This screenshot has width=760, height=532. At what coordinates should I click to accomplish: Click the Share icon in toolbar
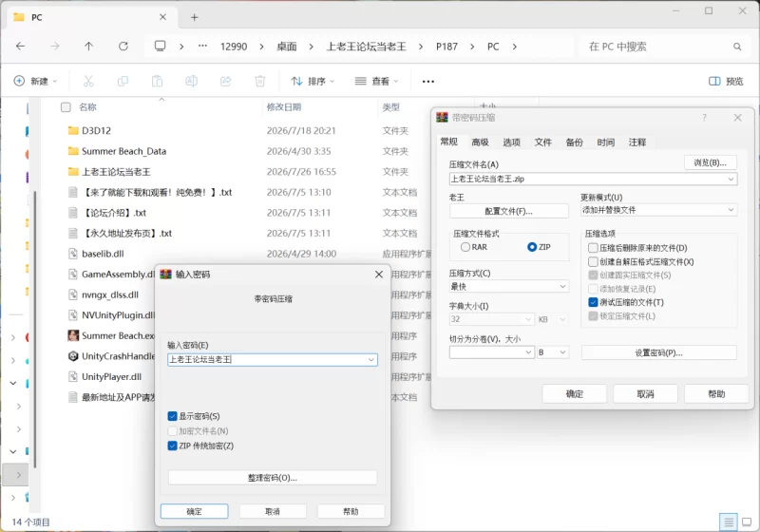point(226,81)
